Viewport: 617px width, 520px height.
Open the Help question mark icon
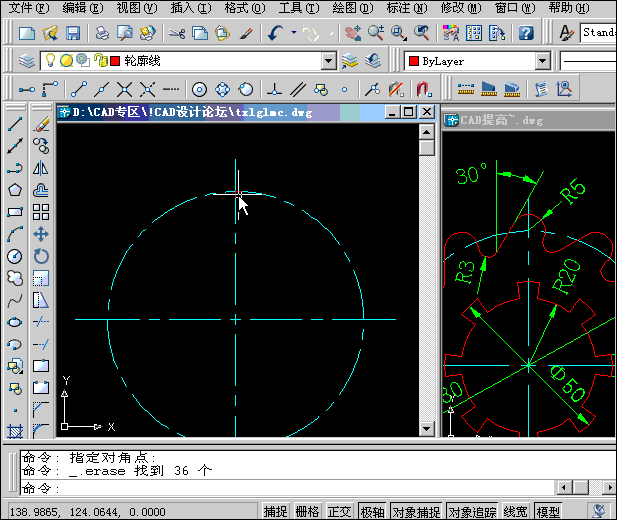coord(526,33)
